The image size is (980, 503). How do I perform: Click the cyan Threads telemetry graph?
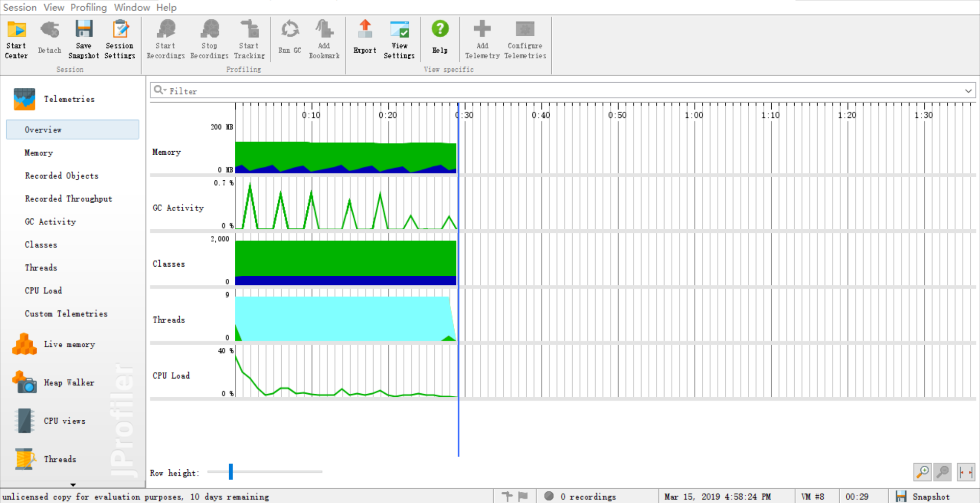[x=346, y=319]
